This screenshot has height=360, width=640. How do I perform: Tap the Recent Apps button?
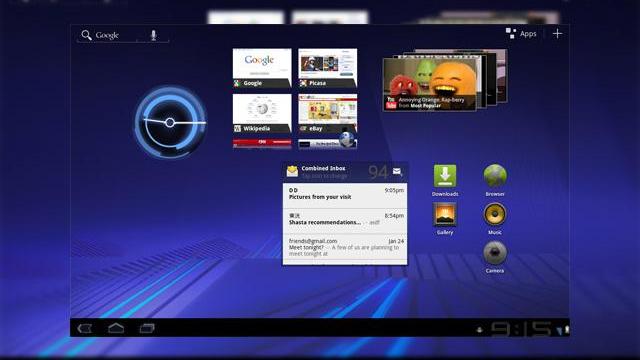coord(147,328)
